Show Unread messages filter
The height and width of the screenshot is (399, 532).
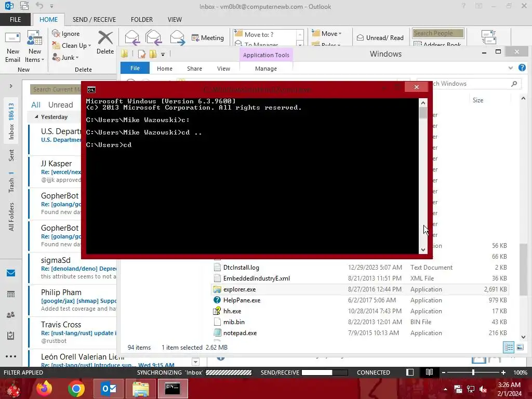pyautogui.click(x=60, y=105)
